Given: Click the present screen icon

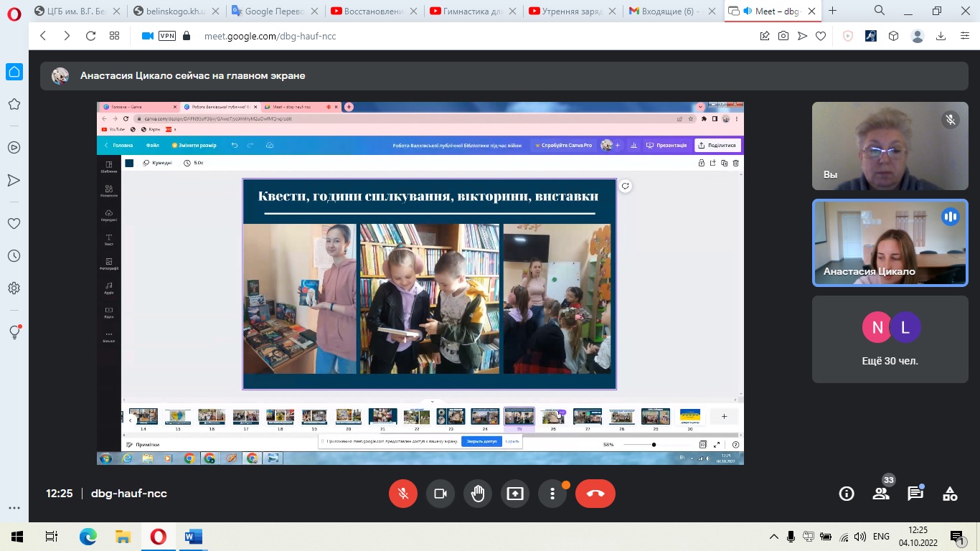Looking at the screenshot, I should pos(515,494).
